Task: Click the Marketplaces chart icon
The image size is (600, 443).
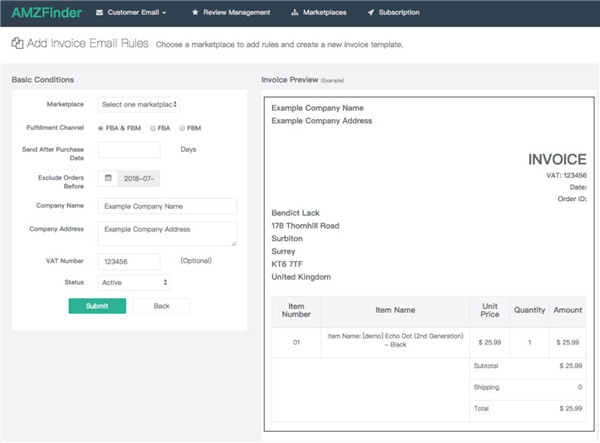Action: (x=293, y=13)
